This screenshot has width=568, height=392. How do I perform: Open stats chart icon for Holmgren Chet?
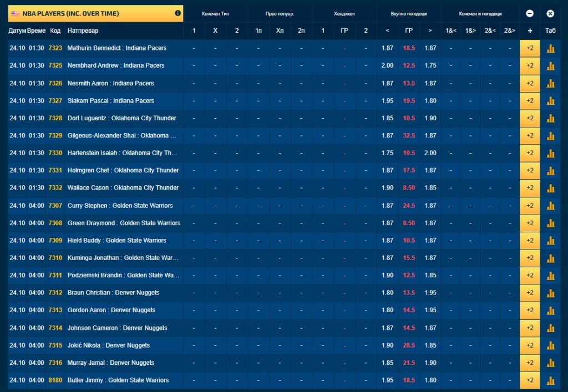550,171
